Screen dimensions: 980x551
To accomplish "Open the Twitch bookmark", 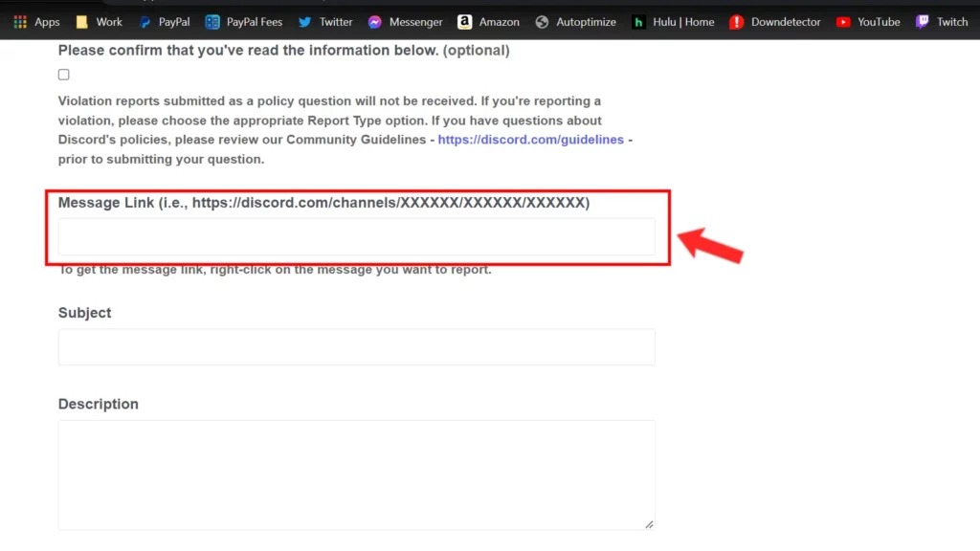I will tap(942, 22).
